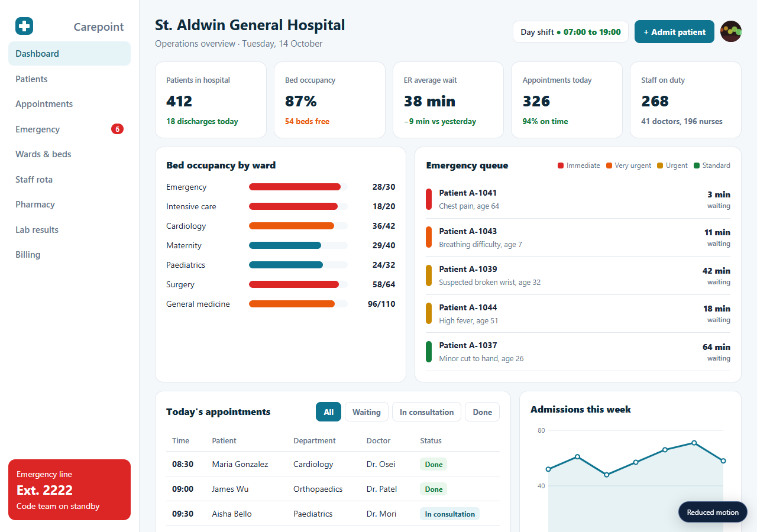
Task: Filter appointments by Waiting
Action: click(x=367, y=412)
